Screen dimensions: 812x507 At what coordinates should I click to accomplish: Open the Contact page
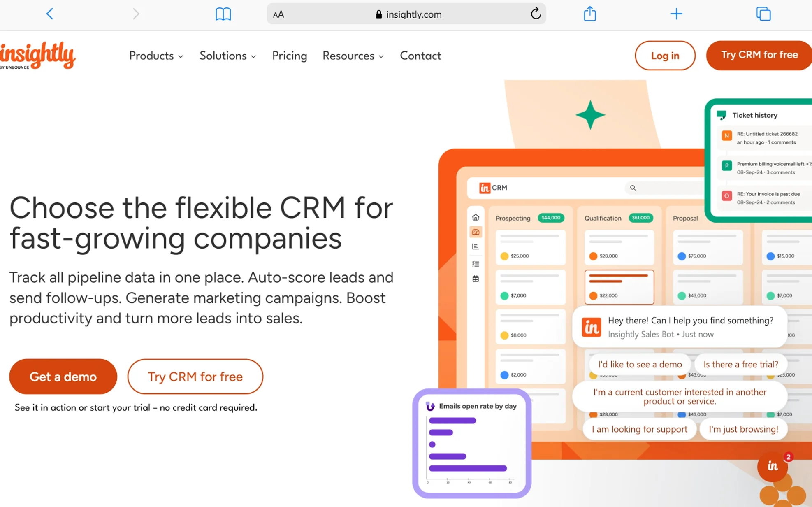(420, 56)
